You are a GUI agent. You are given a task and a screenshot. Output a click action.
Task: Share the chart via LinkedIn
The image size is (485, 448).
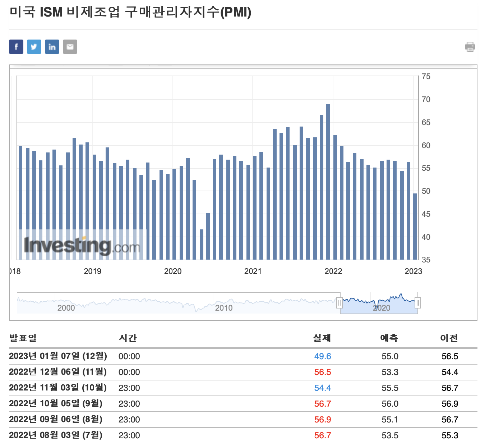[52, 46]
